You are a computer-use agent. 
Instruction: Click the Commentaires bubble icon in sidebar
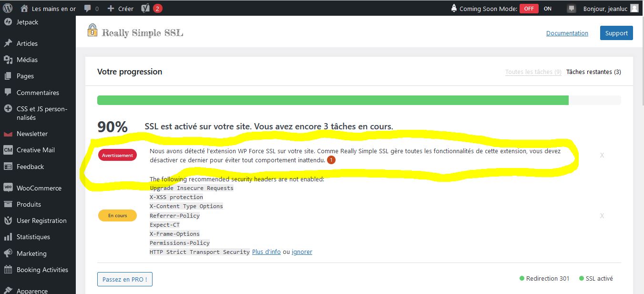[8, 93]
